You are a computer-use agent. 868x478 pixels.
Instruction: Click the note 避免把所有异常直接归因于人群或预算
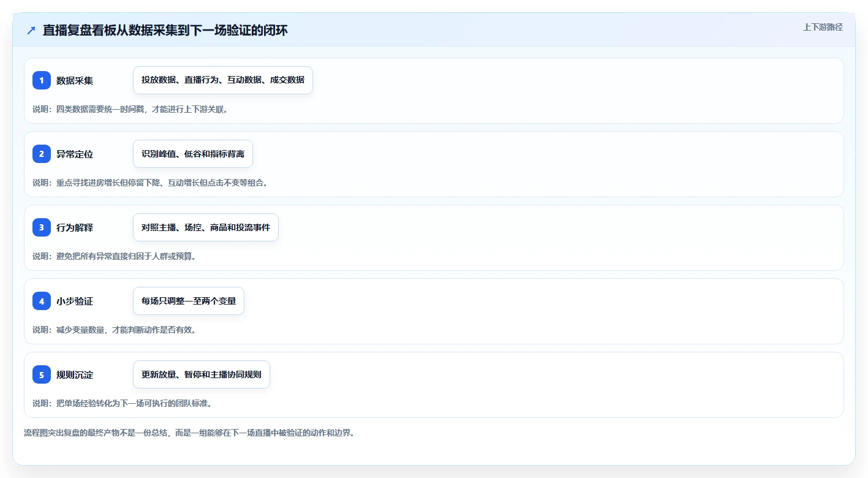(114, 256)
